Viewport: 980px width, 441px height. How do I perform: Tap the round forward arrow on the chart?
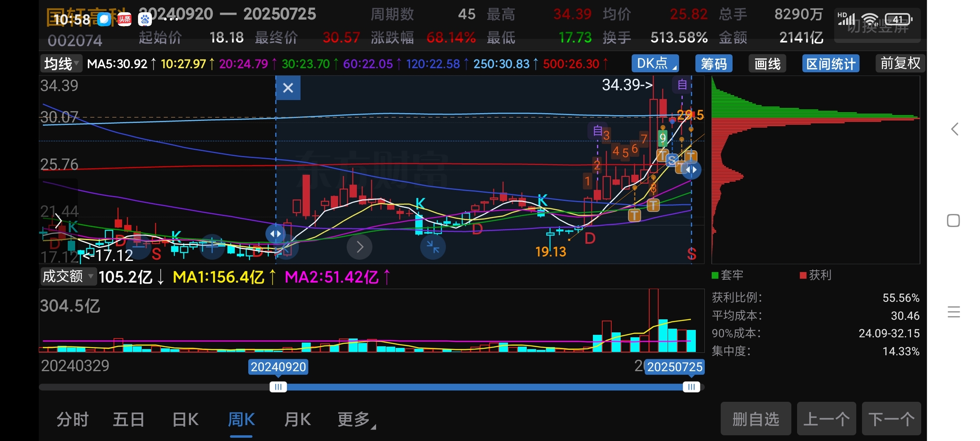tap(359, 247)
